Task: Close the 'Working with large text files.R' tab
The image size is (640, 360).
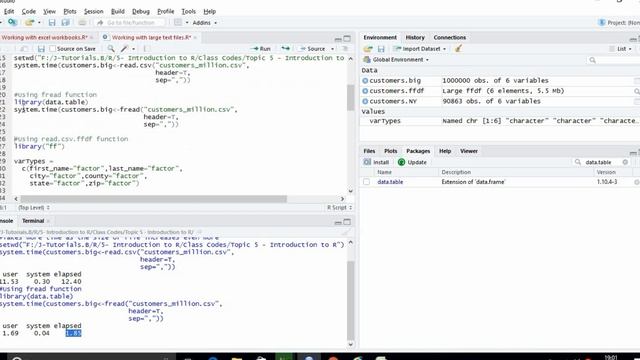Action: (195, 38)
